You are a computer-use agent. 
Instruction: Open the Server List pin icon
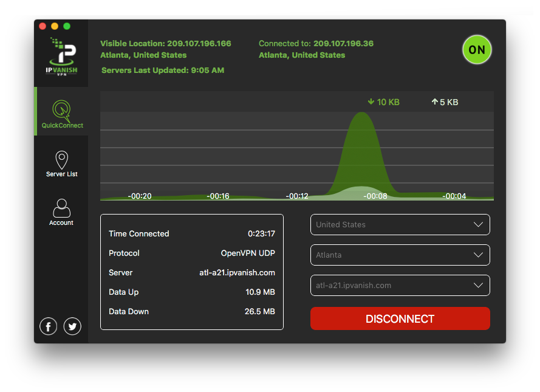tap(61, 160)
